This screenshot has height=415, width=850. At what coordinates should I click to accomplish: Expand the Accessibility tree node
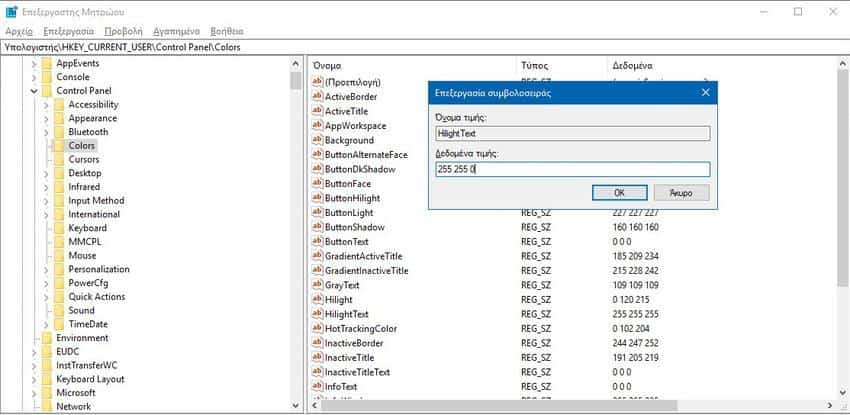click(47, 105)
